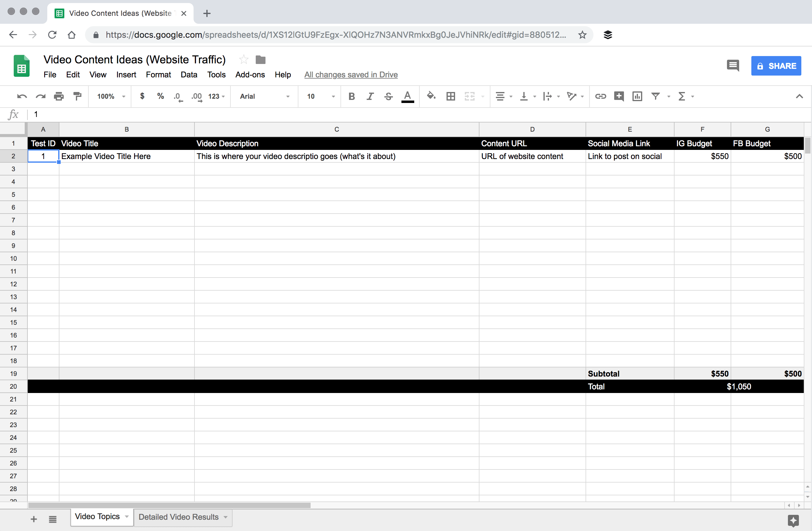This screenshot has height=531, width=812.
Task: Toggle italic formatting
Action: (x=370, y=96)
